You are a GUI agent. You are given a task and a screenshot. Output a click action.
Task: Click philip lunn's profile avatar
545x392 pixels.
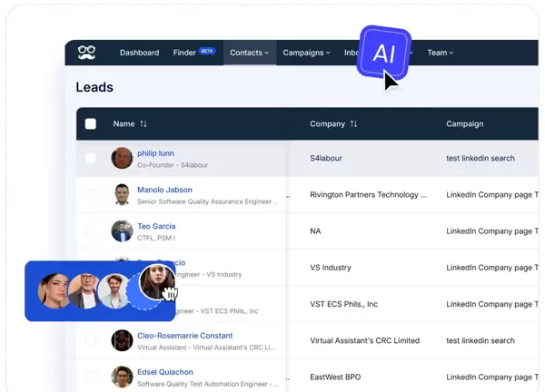point(122,159)
